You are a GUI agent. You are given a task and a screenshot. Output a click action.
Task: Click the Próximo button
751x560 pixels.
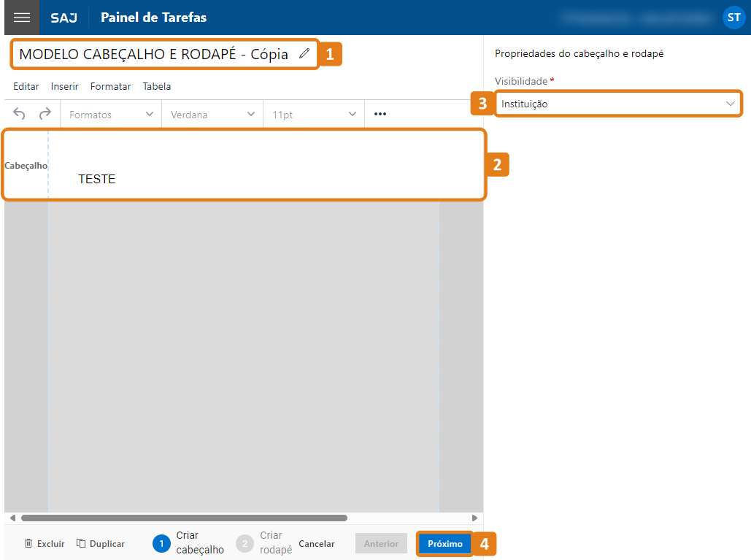[x=445, y=544]
